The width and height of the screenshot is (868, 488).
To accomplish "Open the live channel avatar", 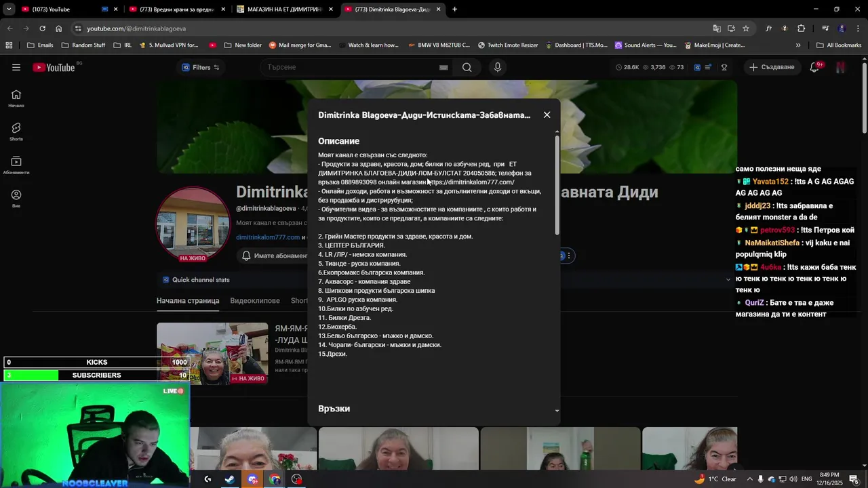I will (193, 224).
